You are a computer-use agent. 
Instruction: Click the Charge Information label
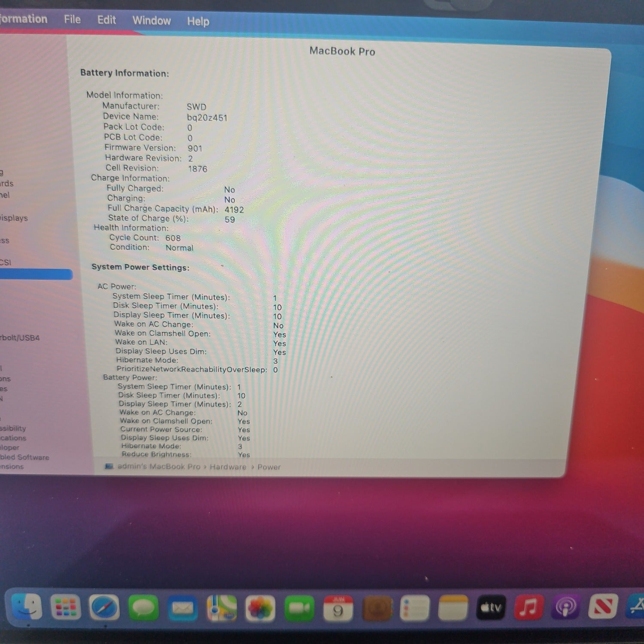[130, 178]
